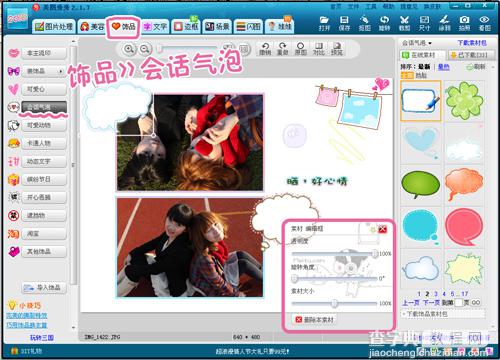
Task: Choose the blue-bordered bubble with pencil thumbnail
Action: (x=421, y=100)
